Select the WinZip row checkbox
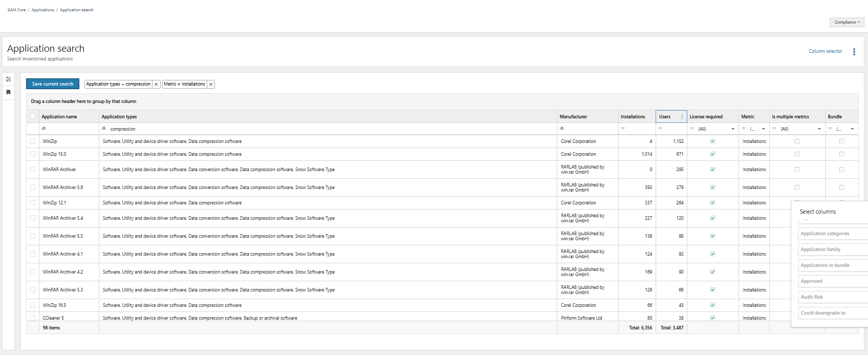 (x=33, y=141)
